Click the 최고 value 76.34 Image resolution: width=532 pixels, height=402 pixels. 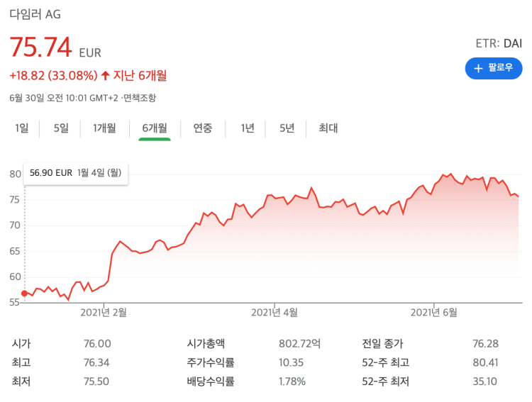coord(96,362)
